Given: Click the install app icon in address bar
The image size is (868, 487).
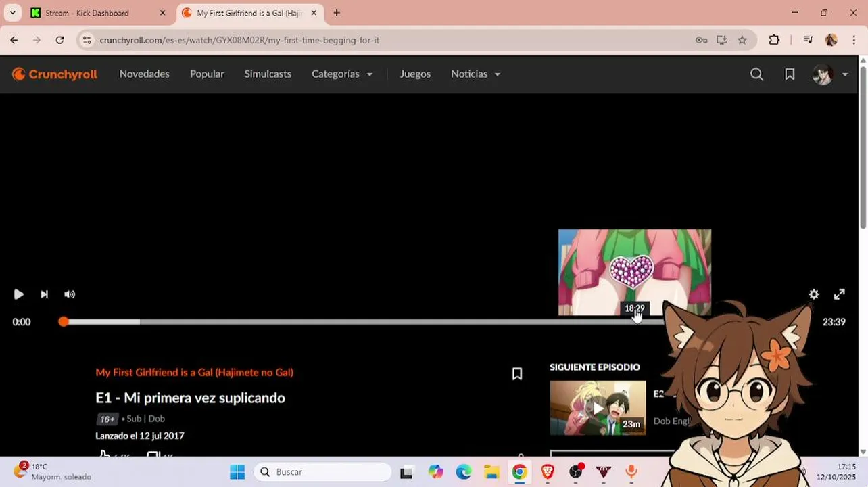Looking at the screenshot, I should [x=722, y=40].
